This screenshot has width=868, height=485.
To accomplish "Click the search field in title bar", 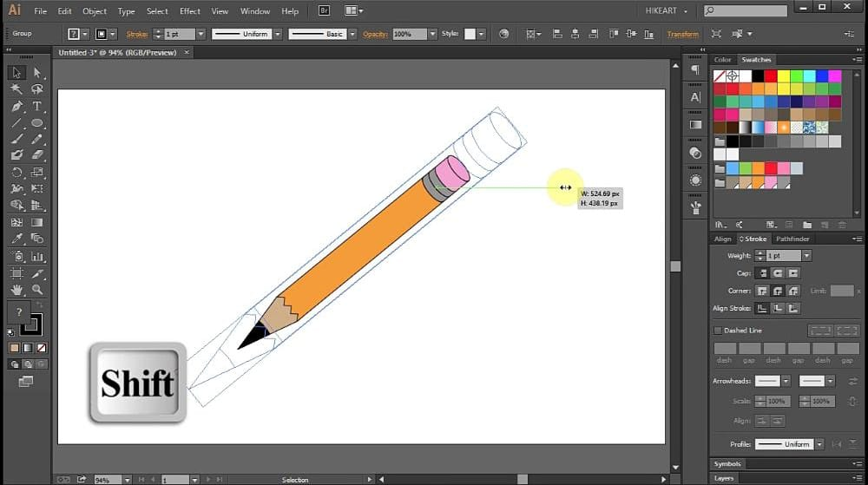I will [745, 10].
